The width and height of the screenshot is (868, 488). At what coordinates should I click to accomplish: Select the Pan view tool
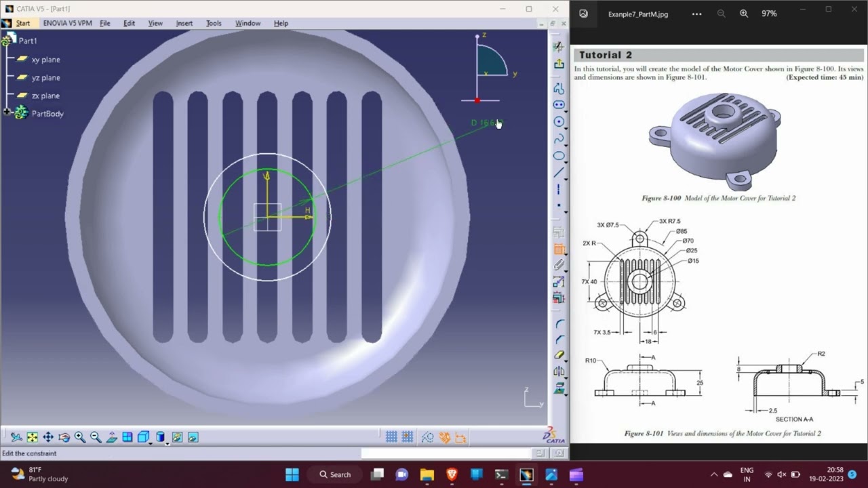48,437
